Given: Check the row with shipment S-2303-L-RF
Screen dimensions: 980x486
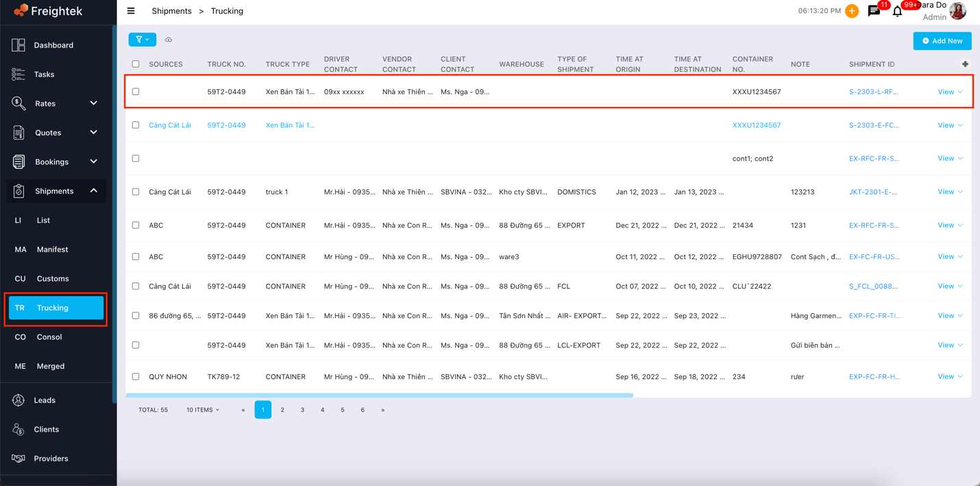Looking at the screenshot, I should [136, 92].
